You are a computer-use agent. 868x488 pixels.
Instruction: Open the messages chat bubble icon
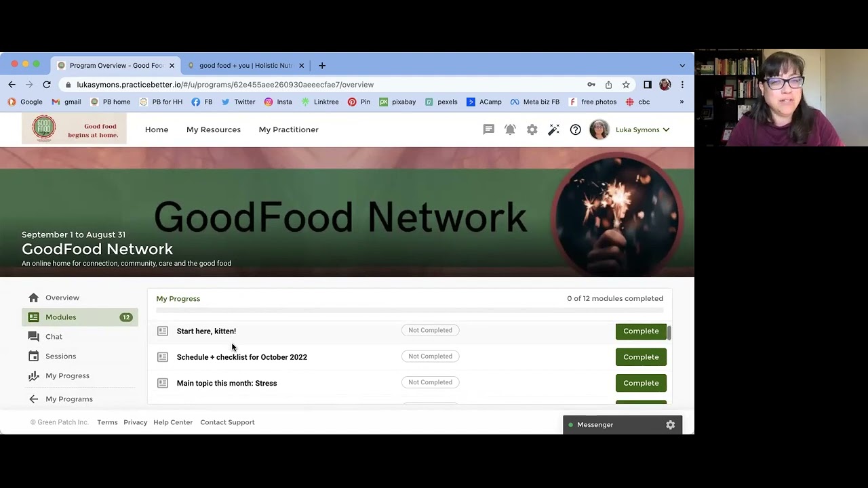488,129
